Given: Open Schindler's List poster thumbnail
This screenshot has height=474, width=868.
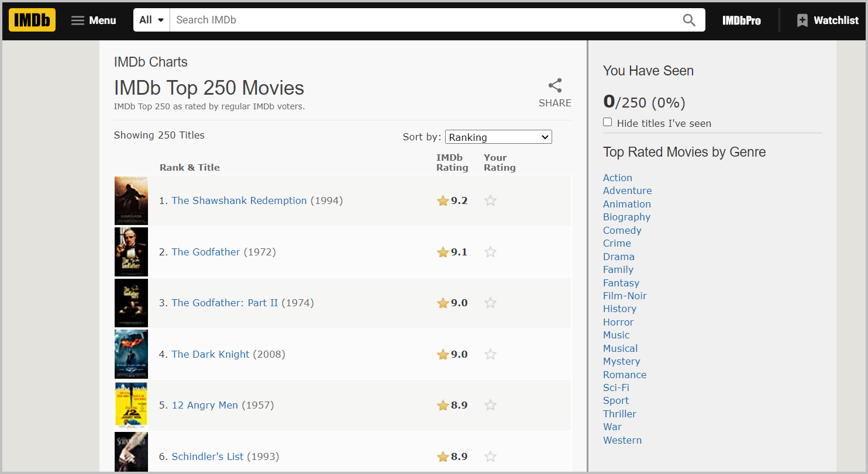Looking at the screenshot, I should [x=131, y=452].
